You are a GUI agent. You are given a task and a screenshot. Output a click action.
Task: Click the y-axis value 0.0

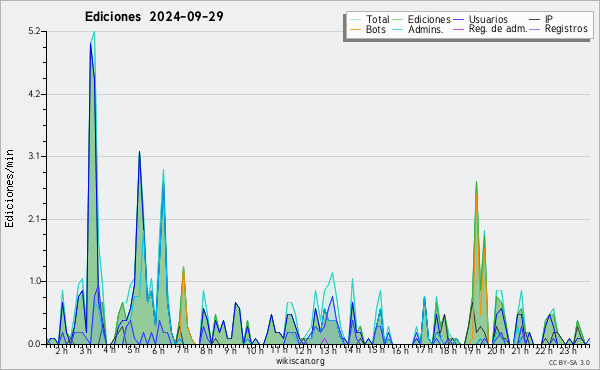(34, 344)
